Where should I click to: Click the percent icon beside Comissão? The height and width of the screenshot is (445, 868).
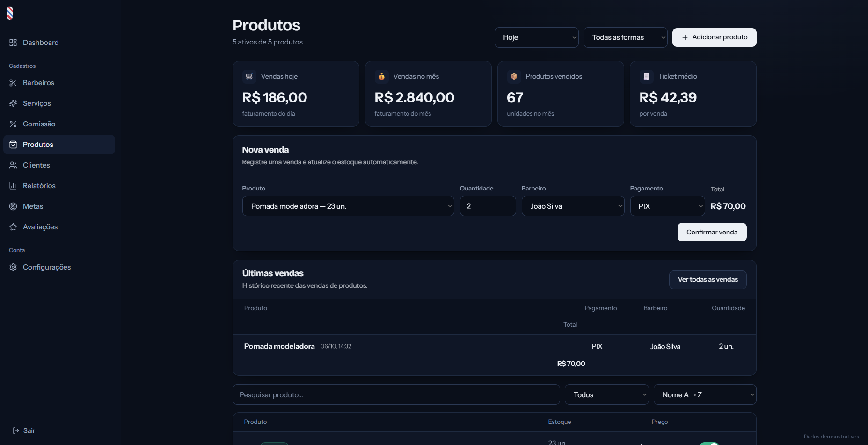(13, 124)
